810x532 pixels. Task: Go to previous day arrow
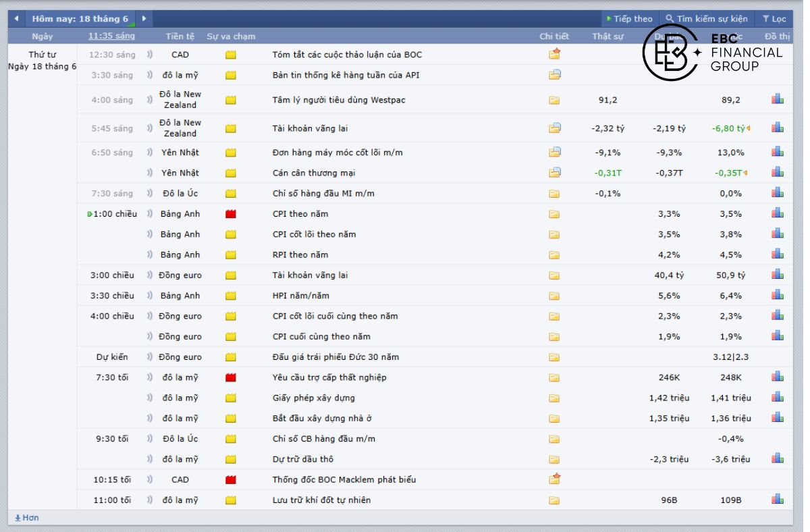[16, 19]
